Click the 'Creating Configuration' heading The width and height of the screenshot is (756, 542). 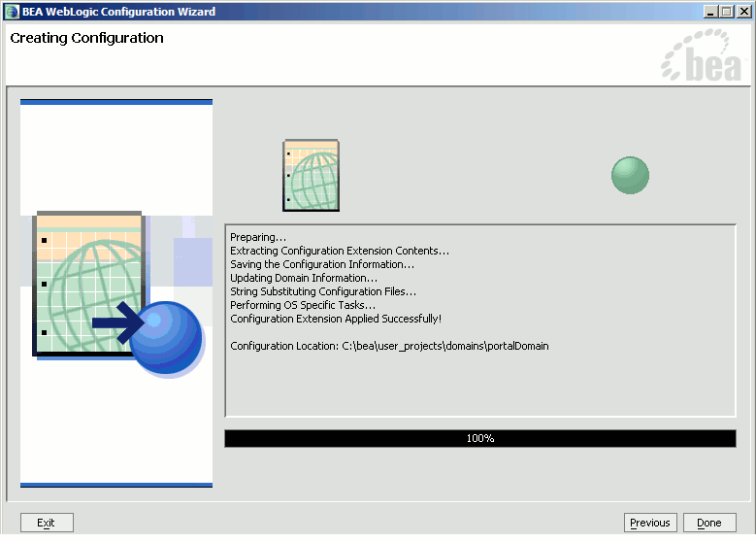coord(86,38)
